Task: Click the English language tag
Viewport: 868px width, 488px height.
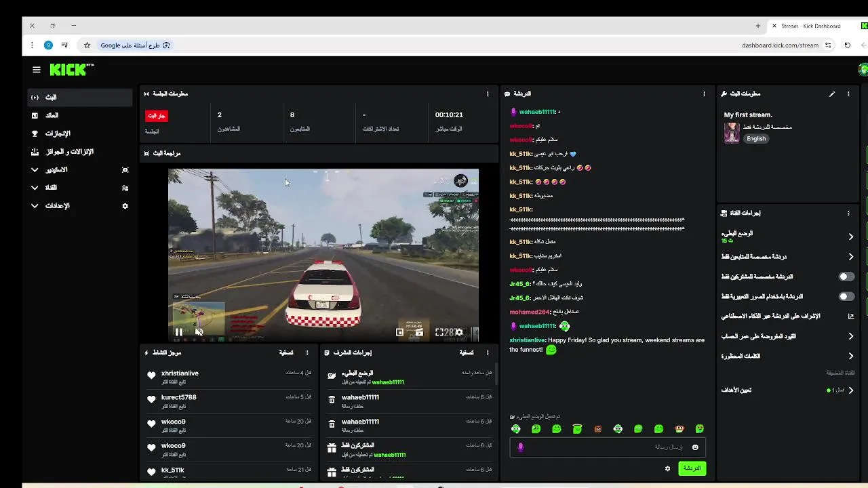Action: click(756, 139)
